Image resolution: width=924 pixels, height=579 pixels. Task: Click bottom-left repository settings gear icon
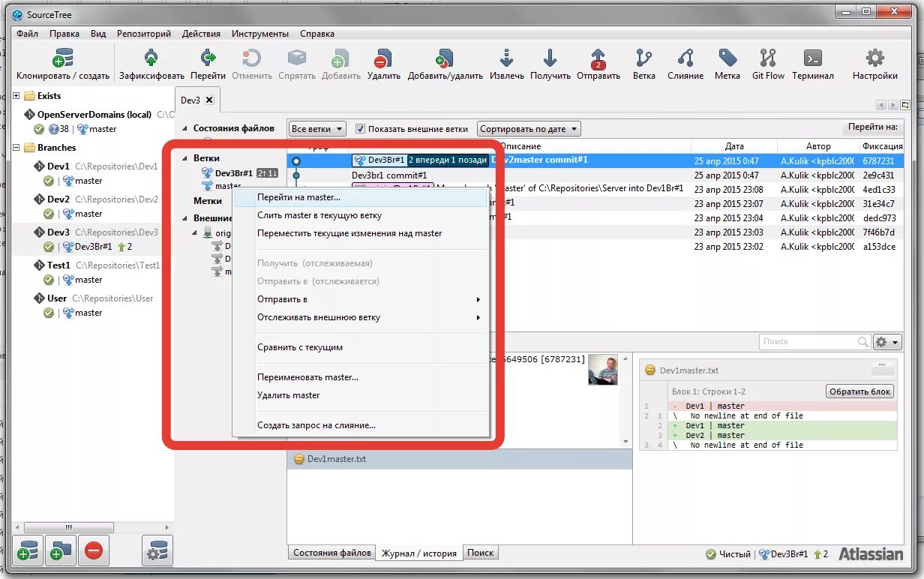[x=157, y=550]
